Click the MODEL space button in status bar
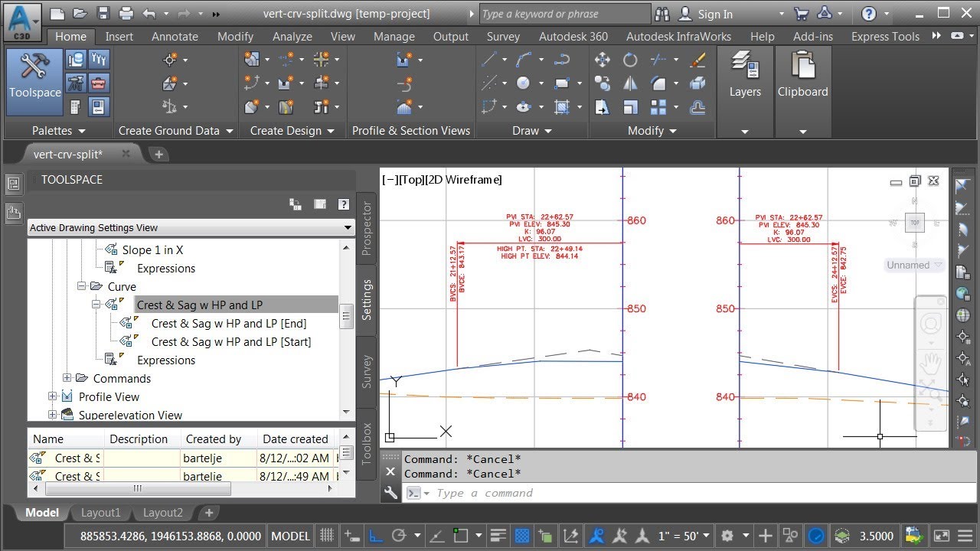This screenshot has height=551, width=980. click(291, 536)
